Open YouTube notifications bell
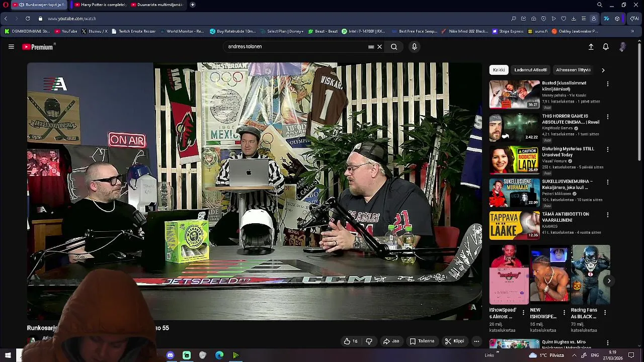This screenshot has height=362, width=644. (606, 47)
